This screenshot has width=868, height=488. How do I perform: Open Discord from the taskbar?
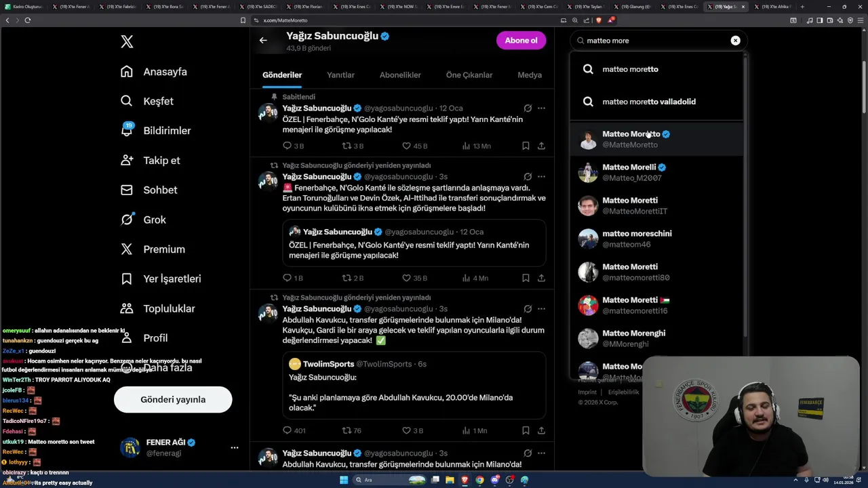pos(495,480)
